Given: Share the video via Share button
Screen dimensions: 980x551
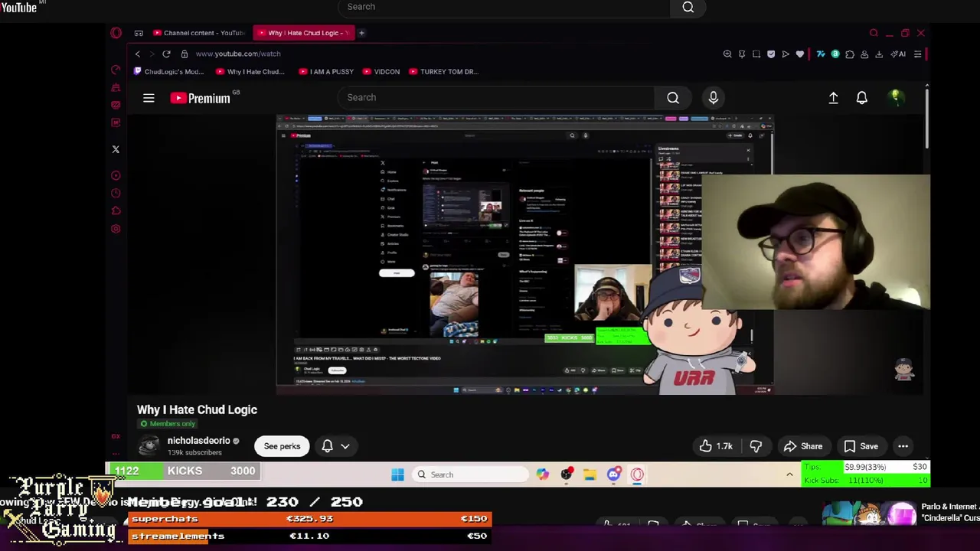Looking at the screenshot, I should tap(803, 446).
